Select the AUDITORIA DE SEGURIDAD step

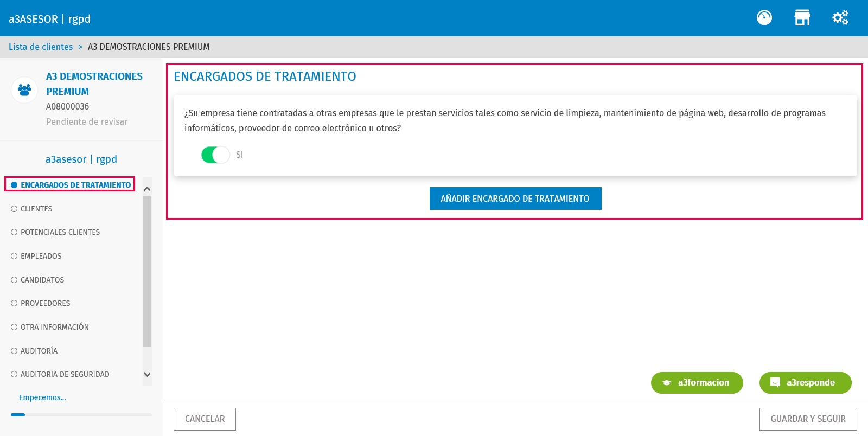click(60, 374)
